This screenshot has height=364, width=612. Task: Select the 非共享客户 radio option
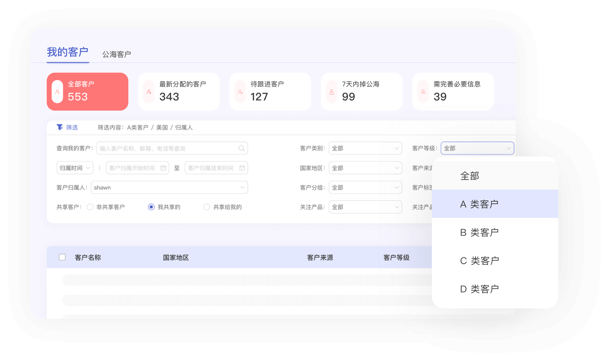click(x=90, y=207)
